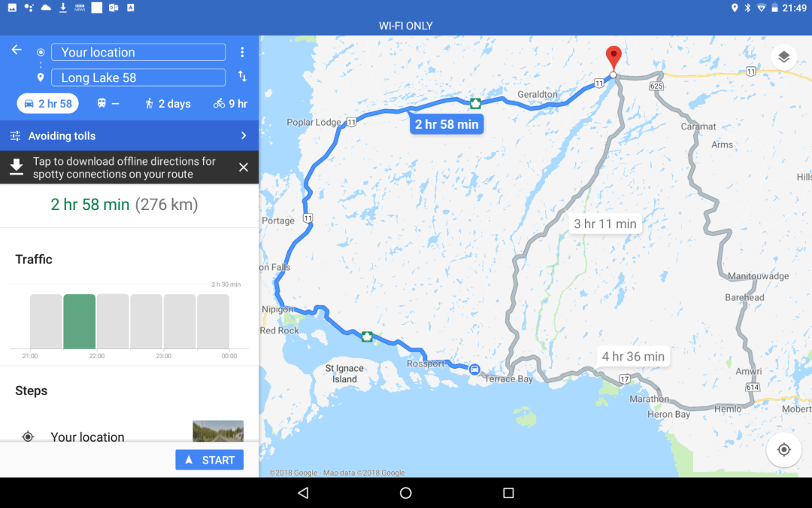Select the green highlighted traffic bar
Viewport: 812px width, 508px height.
point(79,321)
